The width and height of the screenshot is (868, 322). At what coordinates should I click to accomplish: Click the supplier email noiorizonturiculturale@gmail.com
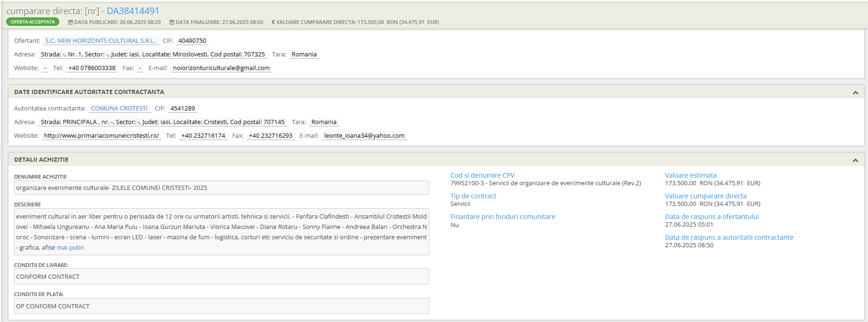pos(221,68)
